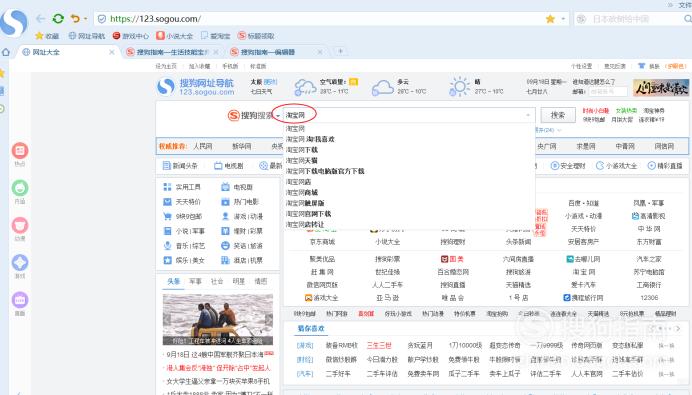
Task: Select suggestion 淘宝网天猫
Action: 301,160
